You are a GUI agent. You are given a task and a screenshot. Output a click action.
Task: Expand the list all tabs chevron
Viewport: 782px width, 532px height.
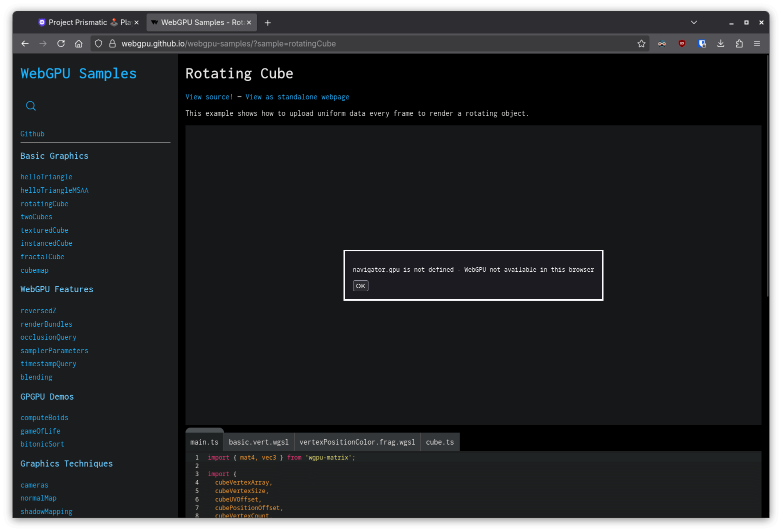coord(694,22)
